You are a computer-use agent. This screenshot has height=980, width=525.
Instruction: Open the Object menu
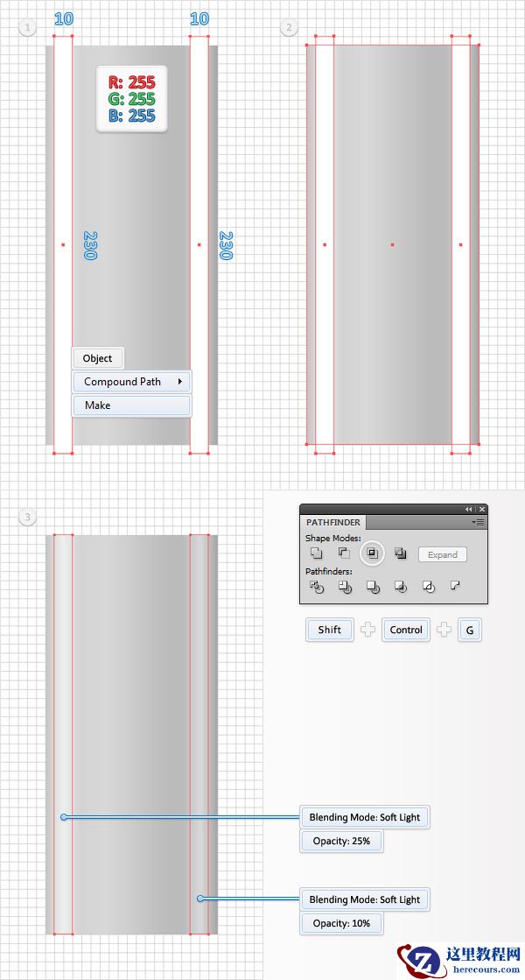coord(97,358)
